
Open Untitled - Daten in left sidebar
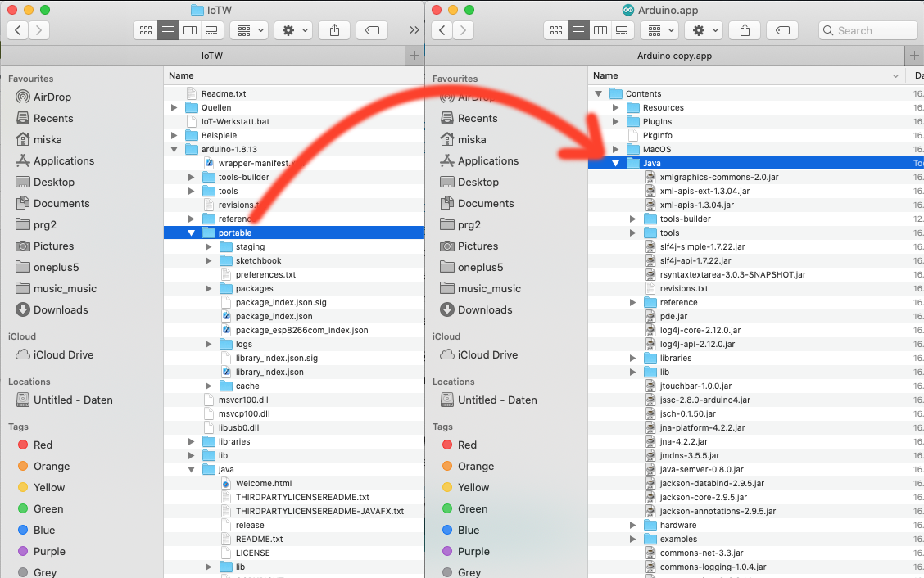72,400
